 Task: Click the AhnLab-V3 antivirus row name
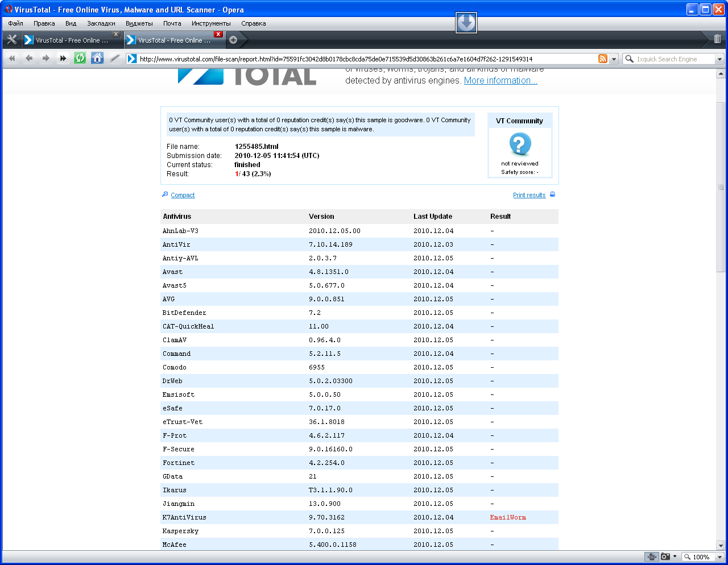coord(180,231)
